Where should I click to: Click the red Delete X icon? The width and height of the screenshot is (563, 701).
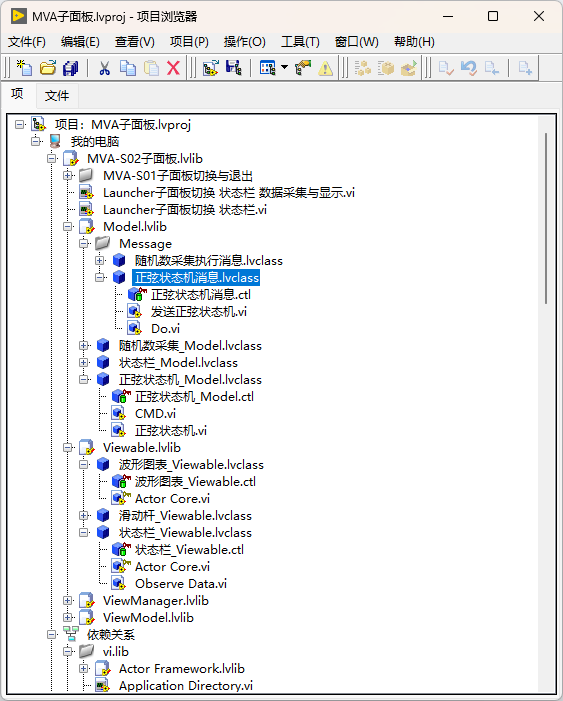(x=174, y=68)
